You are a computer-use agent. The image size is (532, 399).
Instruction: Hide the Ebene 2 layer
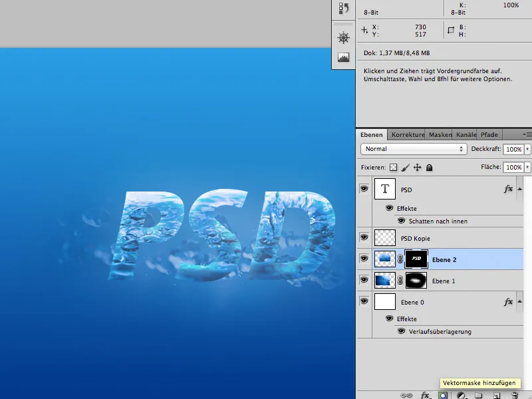364,259
